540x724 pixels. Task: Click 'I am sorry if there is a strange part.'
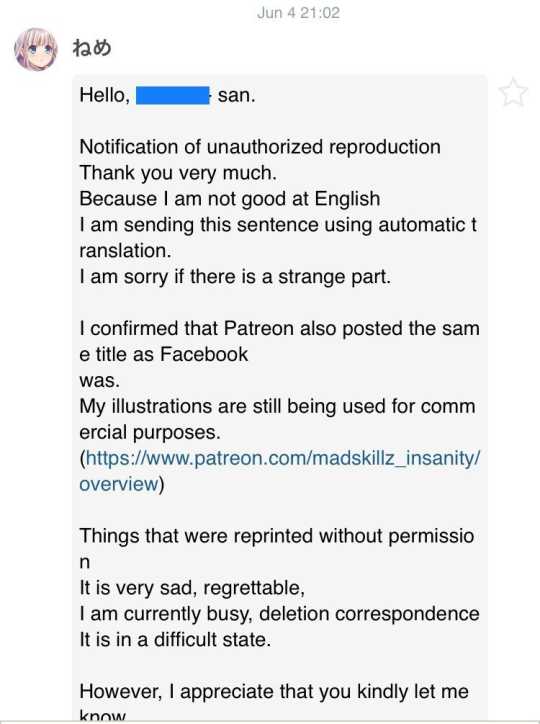click(x=235, y=277)
